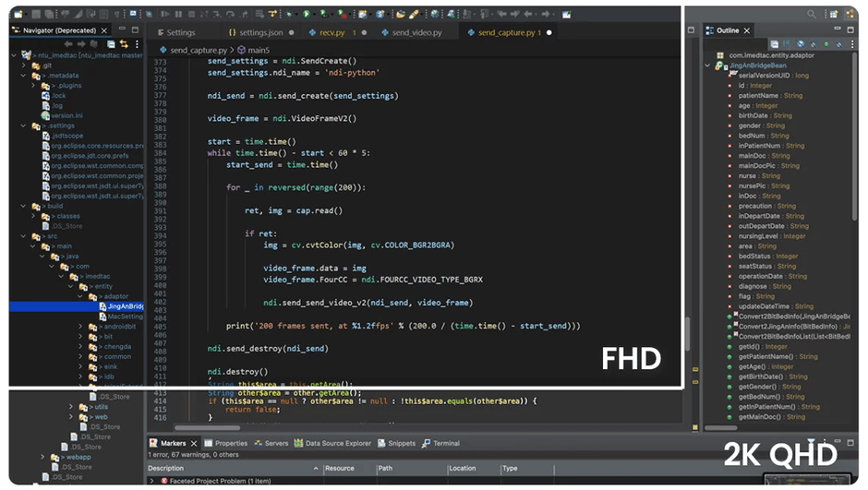Expand the .git folder tree node

[x=25, y=65]
